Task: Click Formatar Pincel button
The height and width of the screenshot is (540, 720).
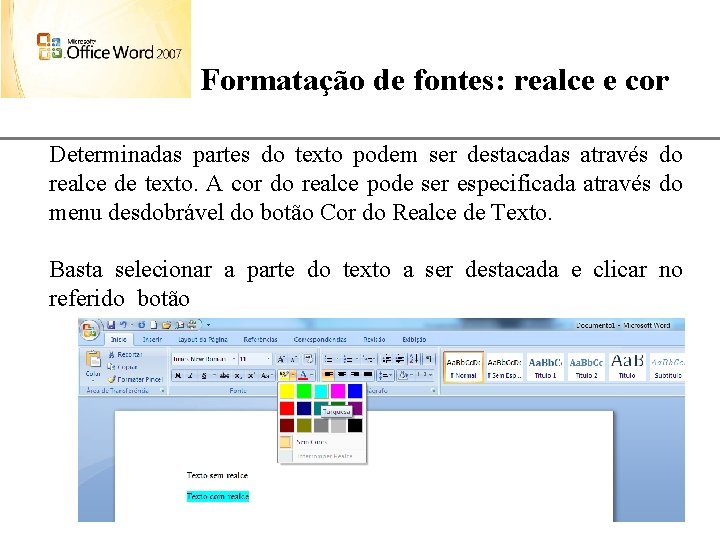Action: 135,379
